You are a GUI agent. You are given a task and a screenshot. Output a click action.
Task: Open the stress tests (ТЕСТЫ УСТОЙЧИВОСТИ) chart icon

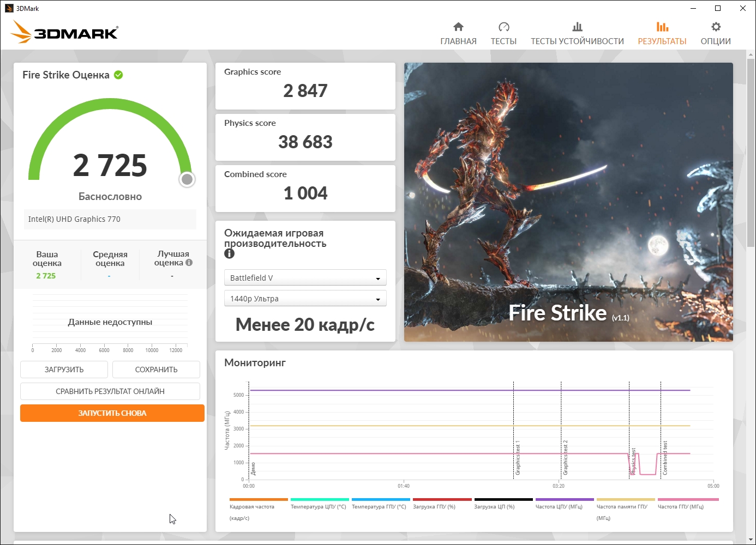click(577, 27)
